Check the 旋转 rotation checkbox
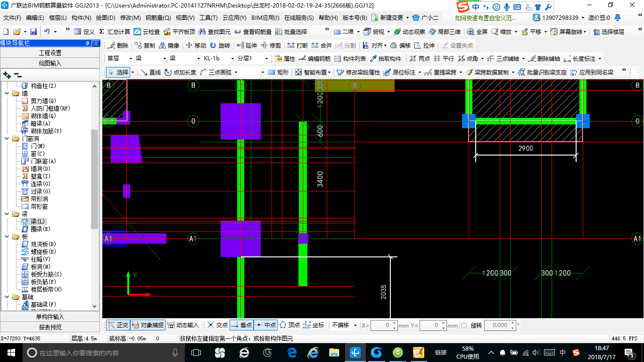Viewport: 644px width, 362px height. pyautogui.click(x=464, y=325)
